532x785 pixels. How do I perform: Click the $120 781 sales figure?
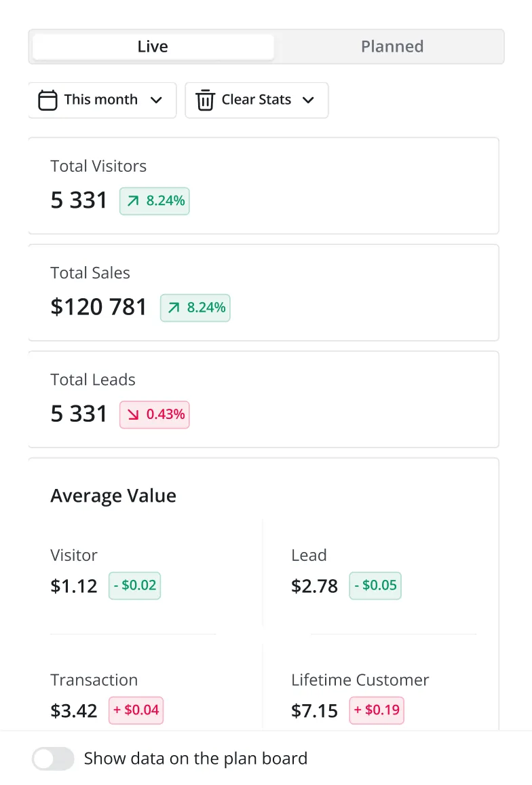point(99,308)
